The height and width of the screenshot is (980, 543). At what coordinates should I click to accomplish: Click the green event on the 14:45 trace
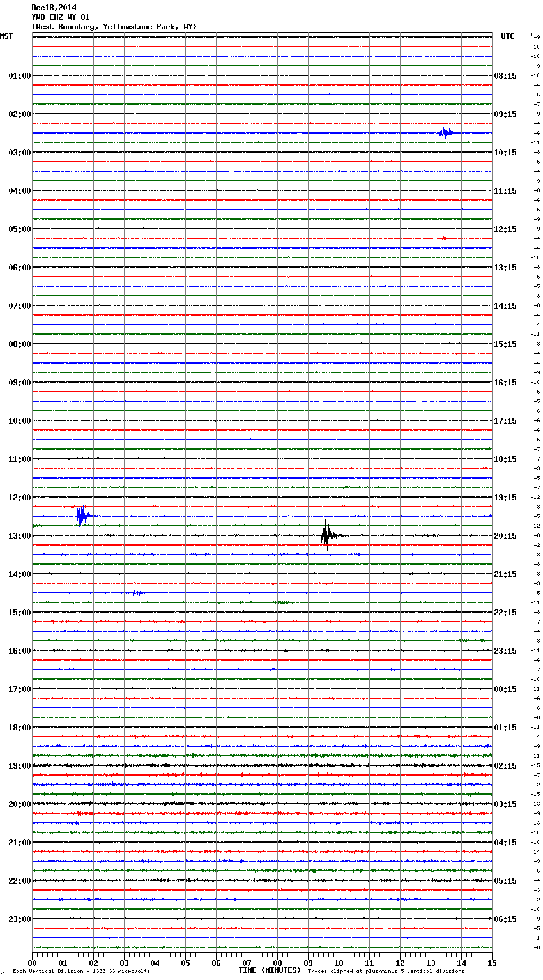[281, 602]
